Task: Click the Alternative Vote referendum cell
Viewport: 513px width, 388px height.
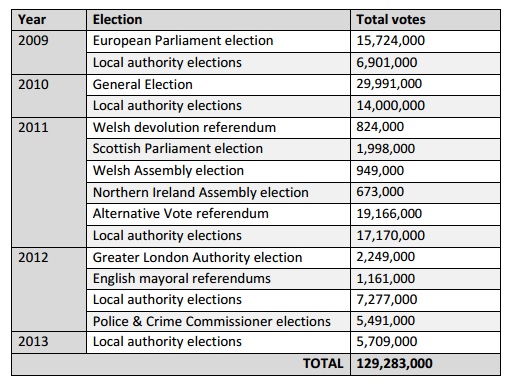Action: click(218, 214)
